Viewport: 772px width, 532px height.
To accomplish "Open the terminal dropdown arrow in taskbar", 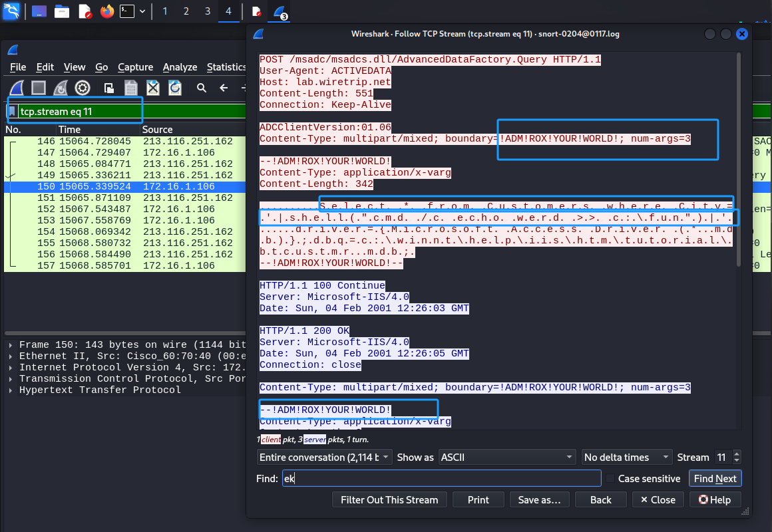I will point(142,11).
